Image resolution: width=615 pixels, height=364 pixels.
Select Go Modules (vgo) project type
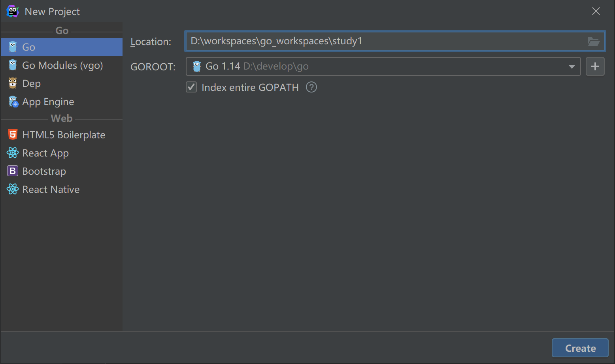[62, 65]
